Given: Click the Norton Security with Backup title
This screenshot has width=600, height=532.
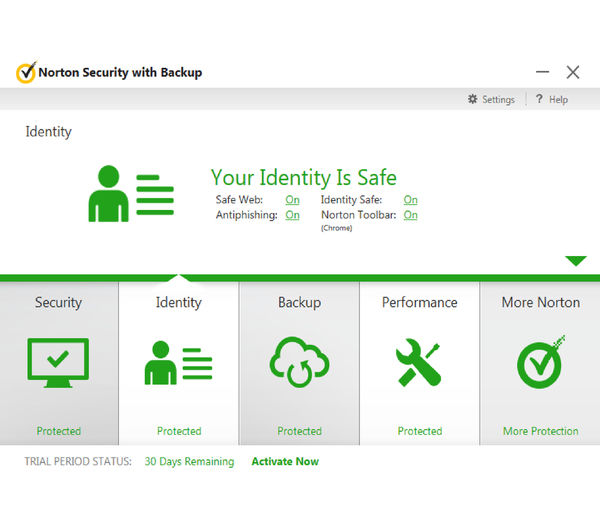Looking at the screenshot, I should (120, 72).
